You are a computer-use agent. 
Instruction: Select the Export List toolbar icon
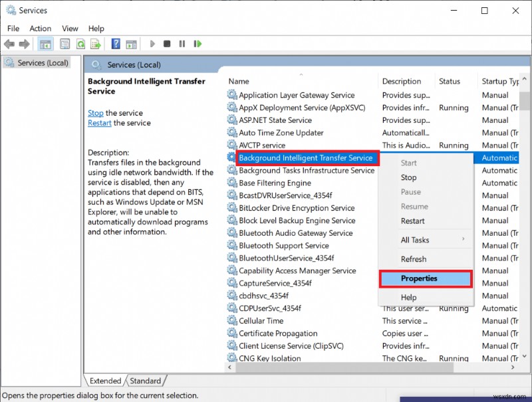pos(96,44)
